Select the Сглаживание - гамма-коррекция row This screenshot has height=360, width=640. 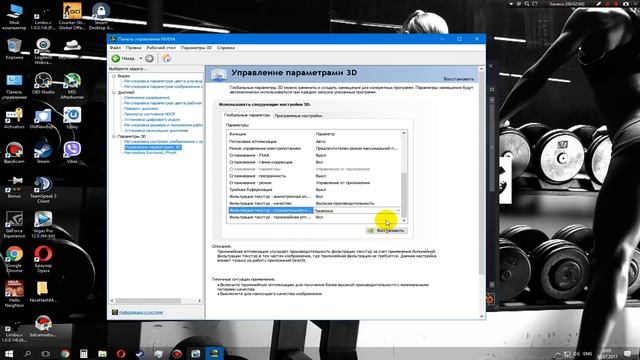[314, 162]
